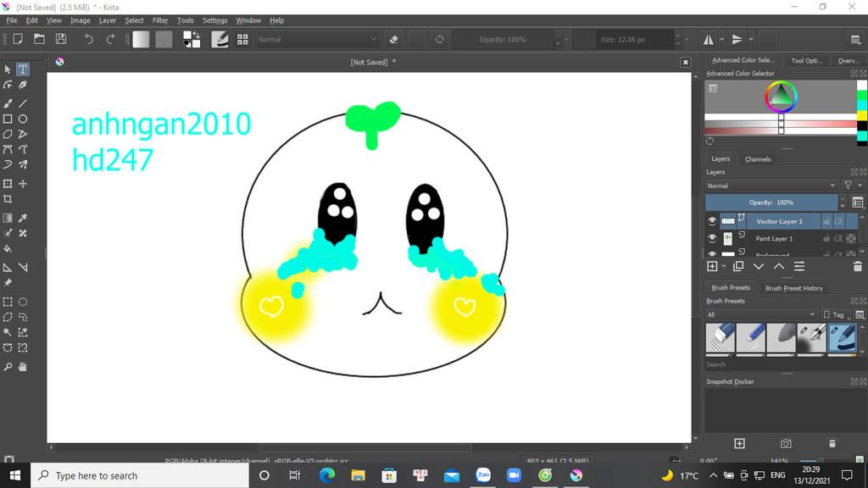Select the Dynamic Brush tool
This screenshot has width=868, height=488.
click(x=7, y=164)
